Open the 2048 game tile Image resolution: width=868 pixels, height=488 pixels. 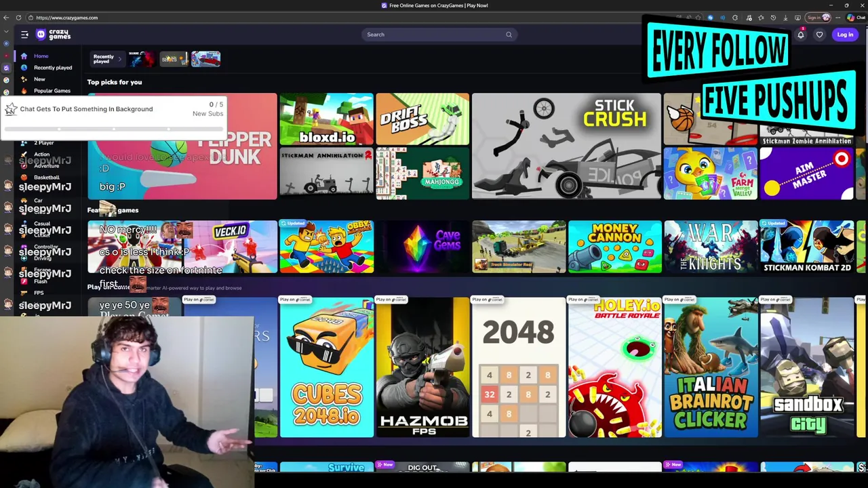[519, 367]
